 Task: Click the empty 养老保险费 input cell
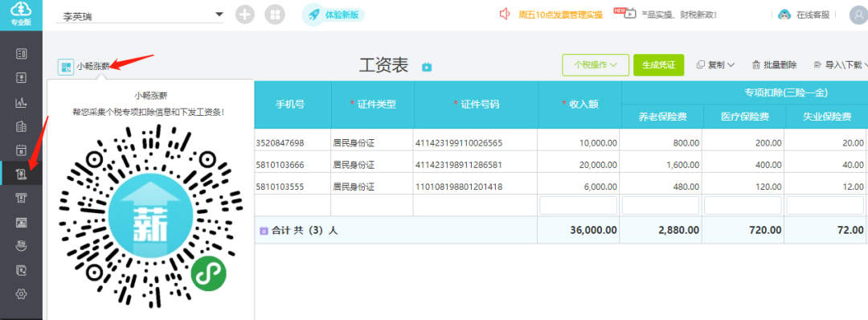(661, 205)
